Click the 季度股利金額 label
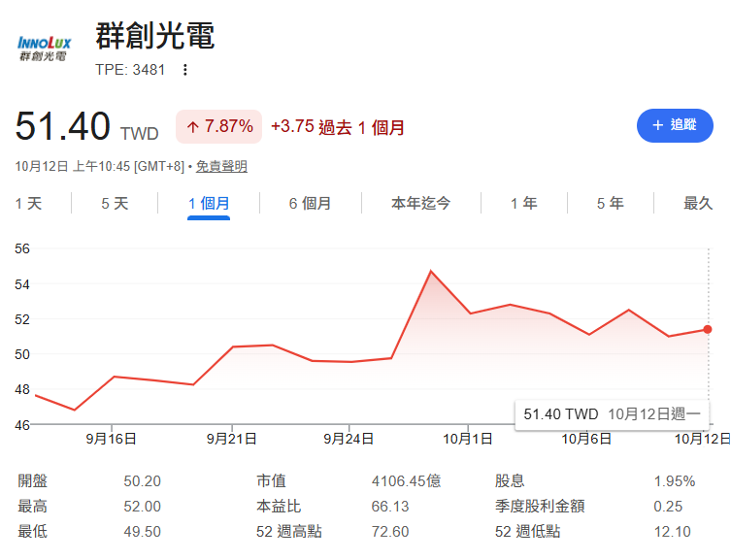 [540, 507]
